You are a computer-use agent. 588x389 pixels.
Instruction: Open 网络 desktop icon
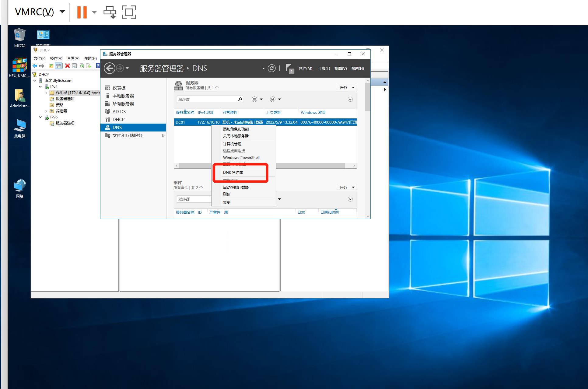click(20, 188)
